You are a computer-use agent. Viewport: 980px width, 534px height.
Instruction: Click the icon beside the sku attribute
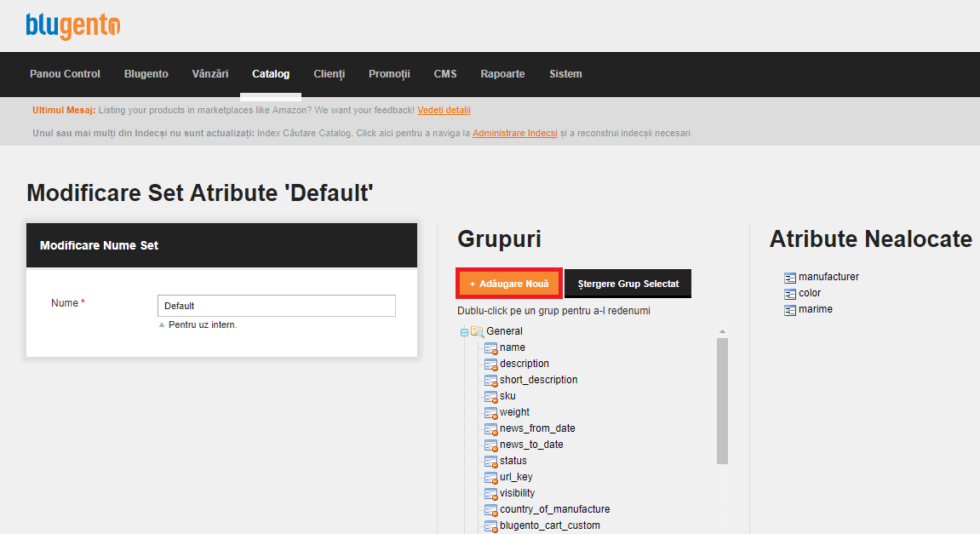tap(491, 397)
